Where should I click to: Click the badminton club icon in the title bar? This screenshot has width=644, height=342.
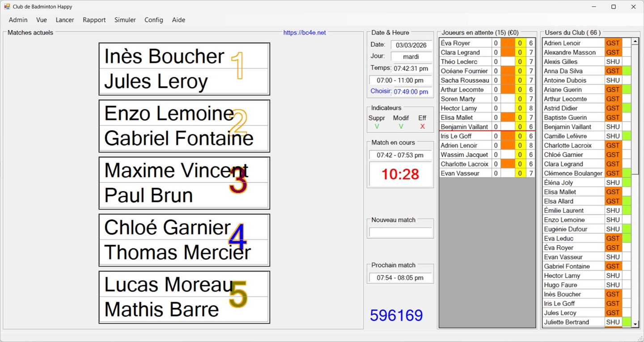8,6
